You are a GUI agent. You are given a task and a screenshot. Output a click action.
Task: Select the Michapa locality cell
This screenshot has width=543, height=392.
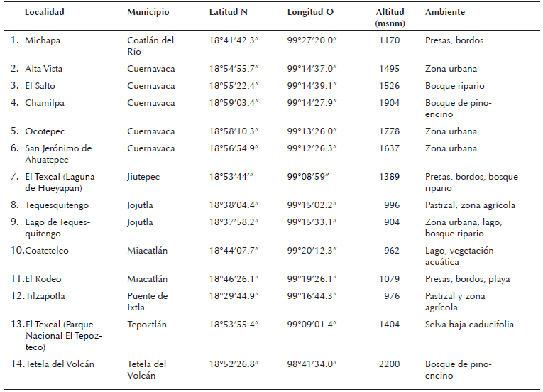click(x=43, y=40)
